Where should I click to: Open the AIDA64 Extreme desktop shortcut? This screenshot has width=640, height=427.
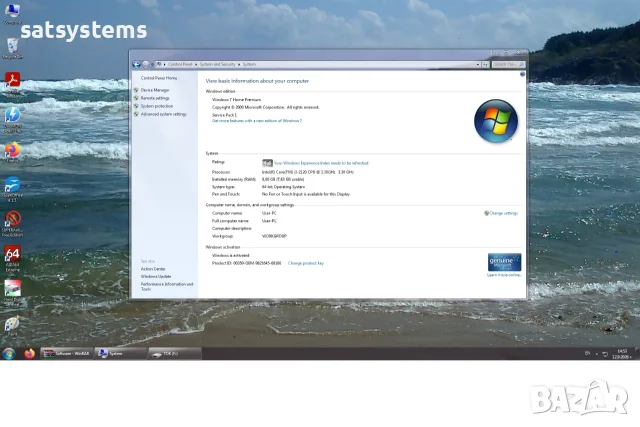[12, 258]
